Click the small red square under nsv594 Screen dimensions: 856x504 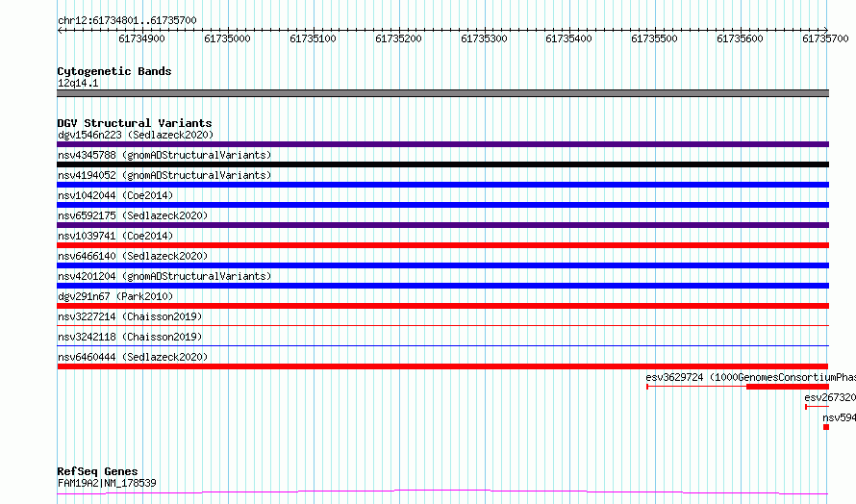click(826, 427)
